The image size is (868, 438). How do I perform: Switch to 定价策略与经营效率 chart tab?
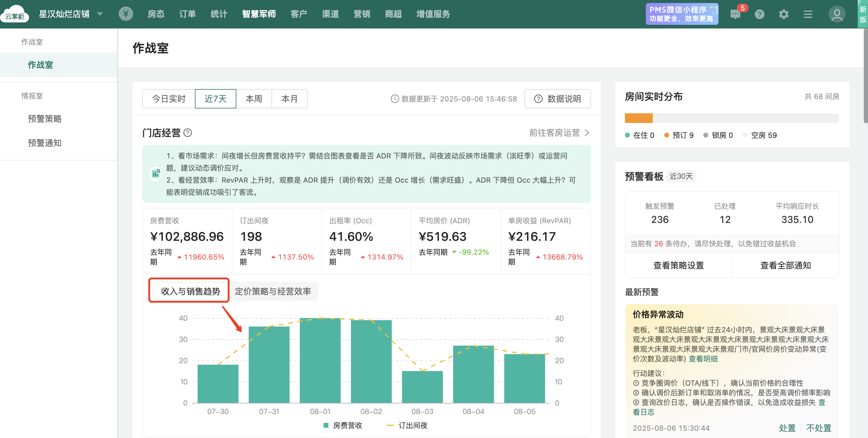[x=273, y=291]
